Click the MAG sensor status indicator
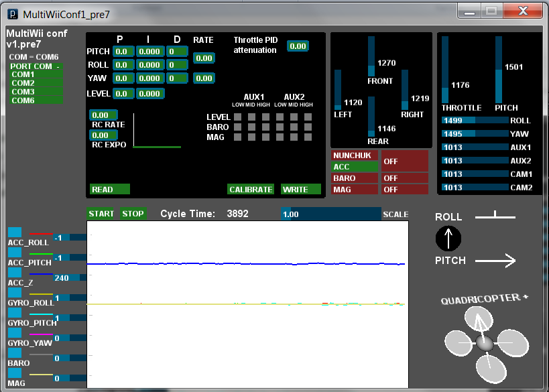The height and width of the screenshot is (392, 549). (355, 190)
